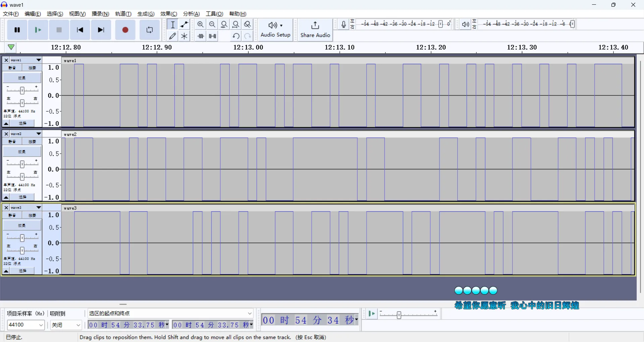Screen dimensions: 644x342
Task: Mute the wave3 track
Action: 12,215
